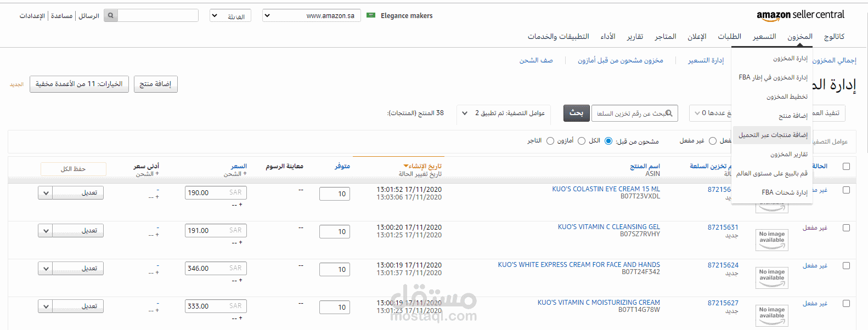Tick the checkbox for WHITE EXPRESS CREAM row
The height and width of the screenshot is (330, 868).
pos(846,265)
